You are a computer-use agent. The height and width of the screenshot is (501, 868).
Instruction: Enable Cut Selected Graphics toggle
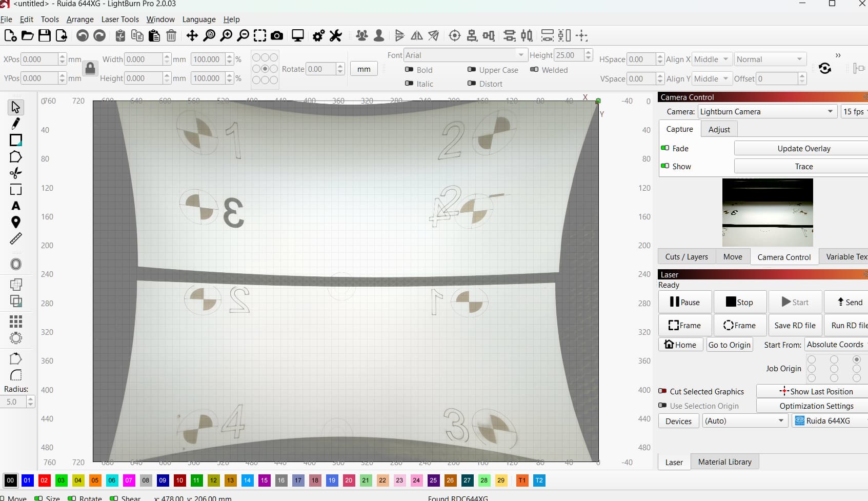pyautogui.click(x=662, y=391)
